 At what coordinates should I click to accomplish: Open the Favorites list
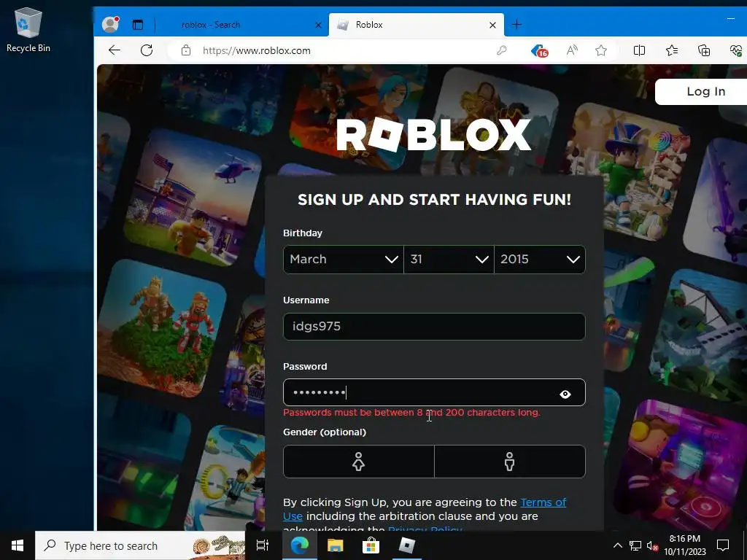pos(672,50)
